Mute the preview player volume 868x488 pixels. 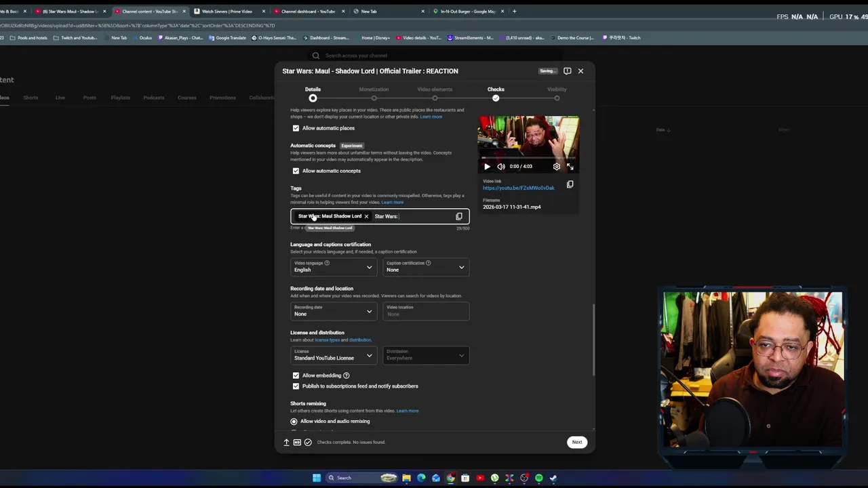point(500,166)
